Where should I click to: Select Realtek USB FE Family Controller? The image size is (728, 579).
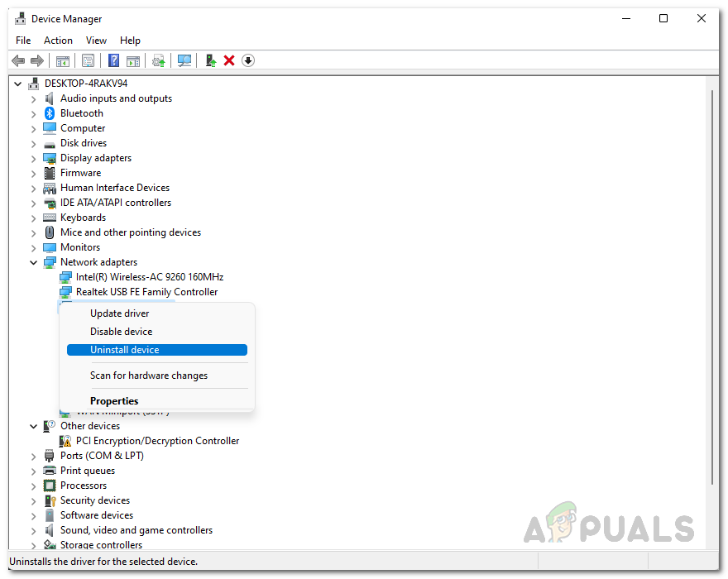(146, 292)
